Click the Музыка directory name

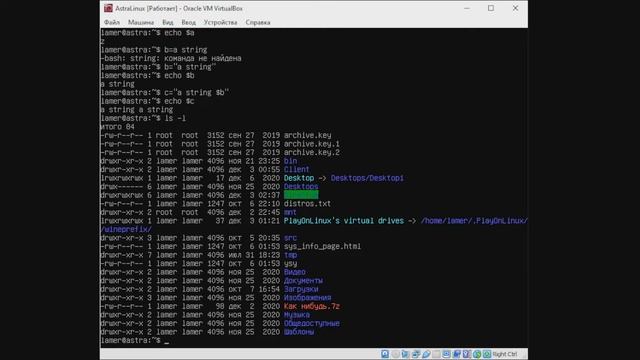[x=297, y=315]
